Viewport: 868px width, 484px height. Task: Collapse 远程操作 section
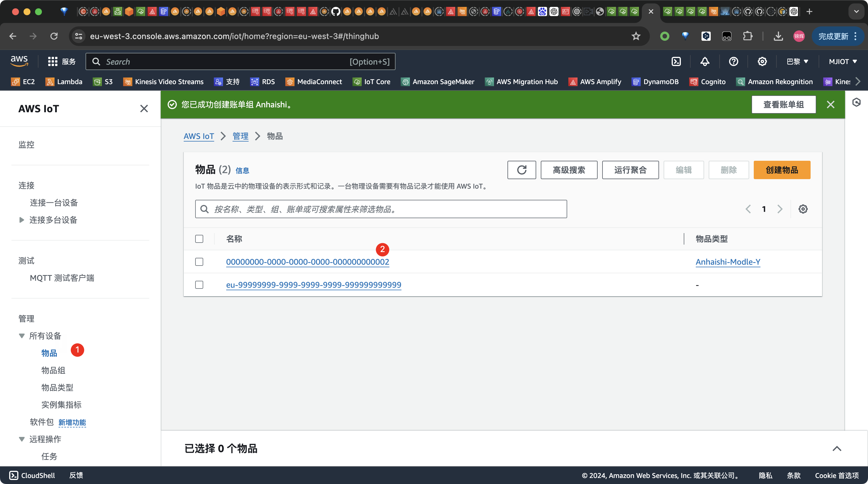tap(22, 439)
